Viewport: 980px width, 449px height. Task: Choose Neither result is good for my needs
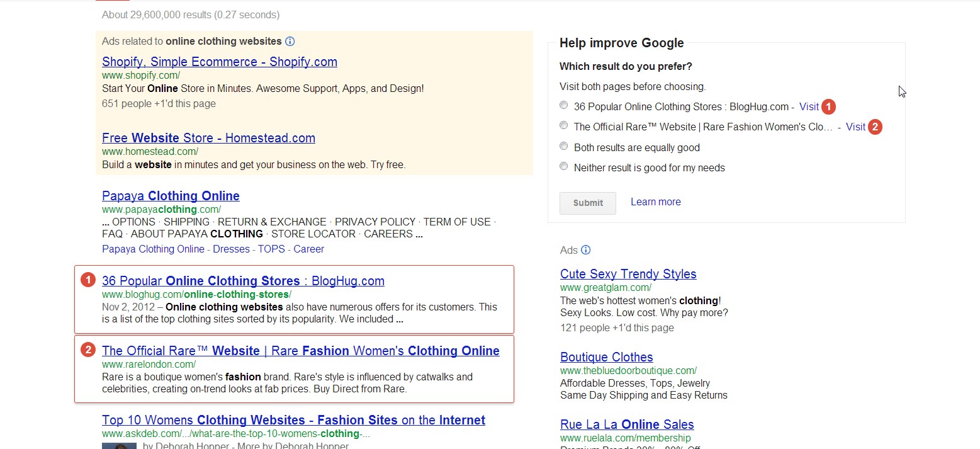click(x=563, y=166)
